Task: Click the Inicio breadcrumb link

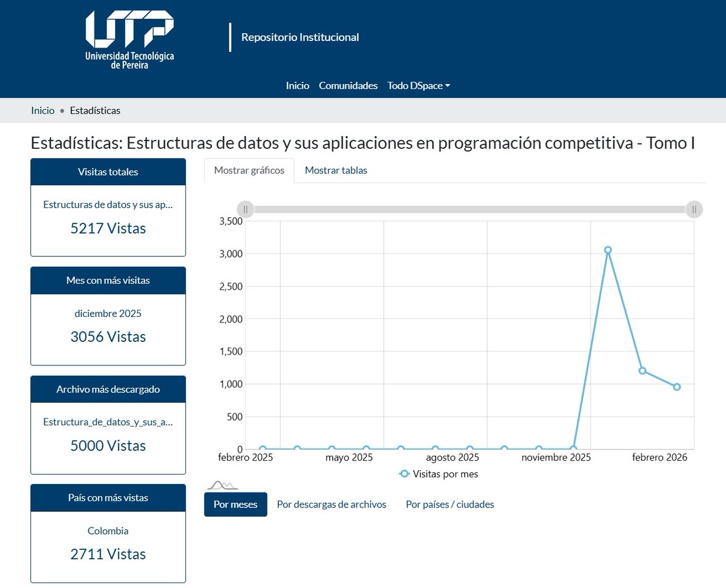Action: (42, 111)
